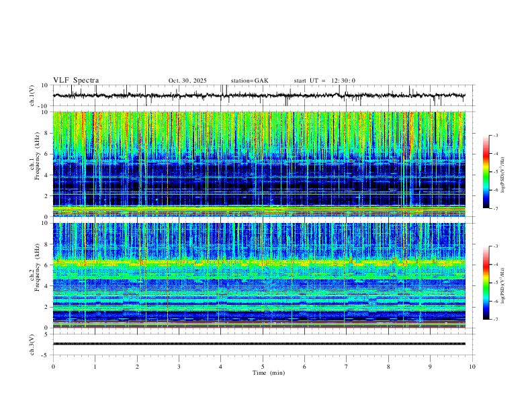Click the ch.1 color bar PSD label

503,175
